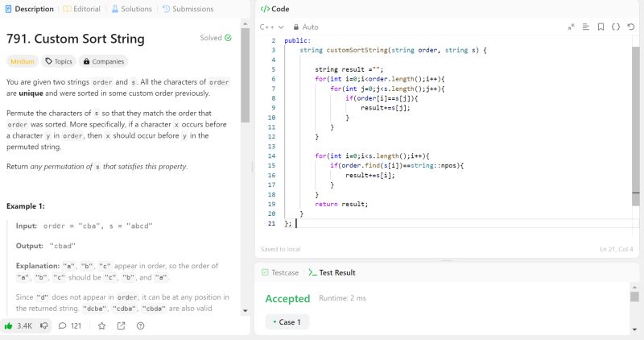This screenshot has height=340, width=644.
Task: Click the question mark help icon
Action: tap(140, 325)
